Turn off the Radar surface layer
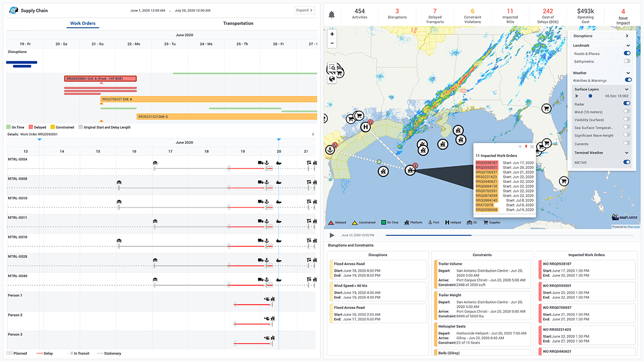 tap(629, 104)
